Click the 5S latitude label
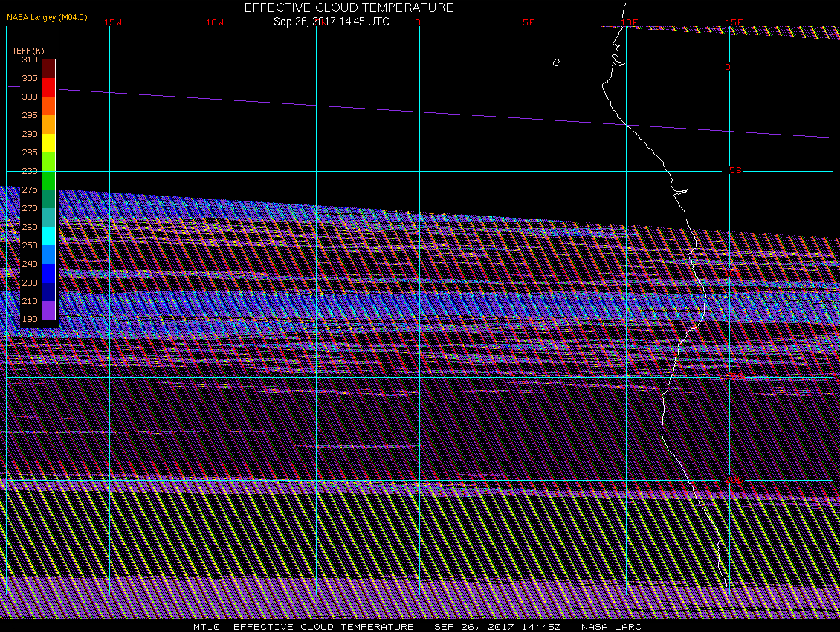 [x=735, y=170]
